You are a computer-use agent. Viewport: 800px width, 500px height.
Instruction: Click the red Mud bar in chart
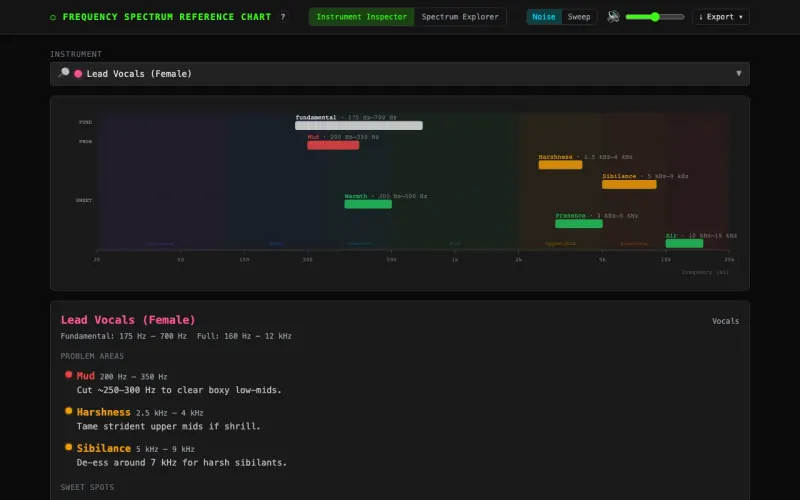[x=333, y=145]
